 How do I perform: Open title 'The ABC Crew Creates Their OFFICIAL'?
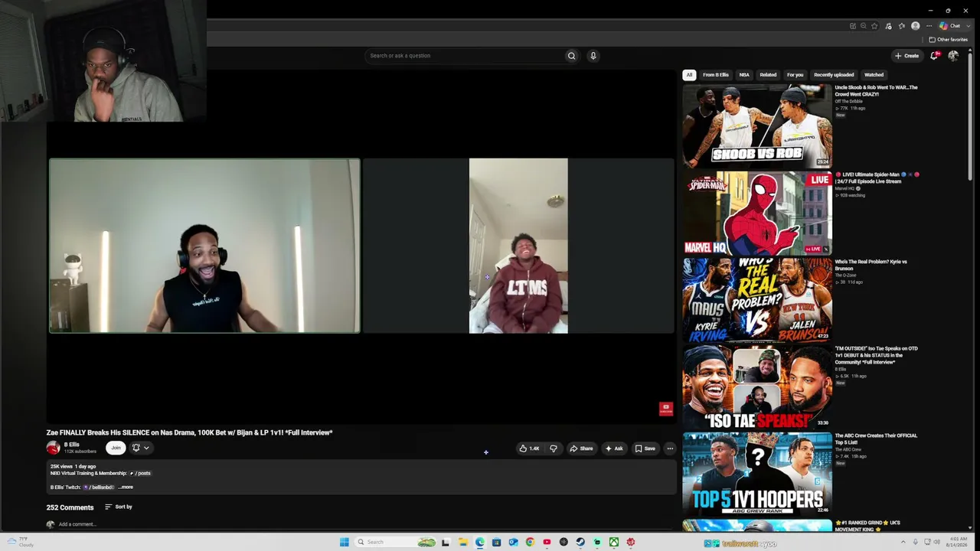click(x=876, y=439)
